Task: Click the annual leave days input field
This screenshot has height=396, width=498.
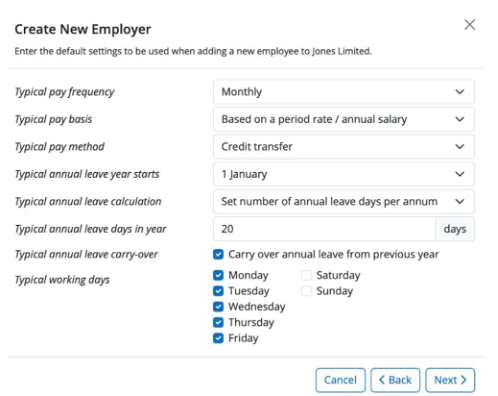Action: [324, 229]
